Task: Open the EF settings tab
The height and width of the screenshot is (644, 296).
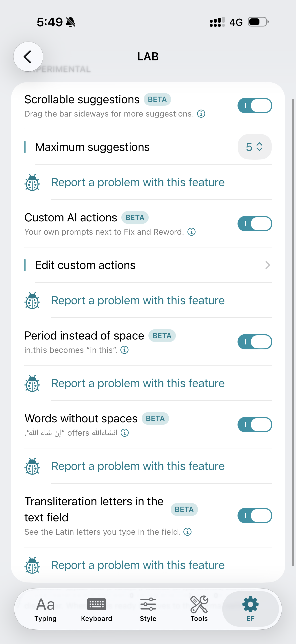Action: pyautogui.click(x=250, y=609)
